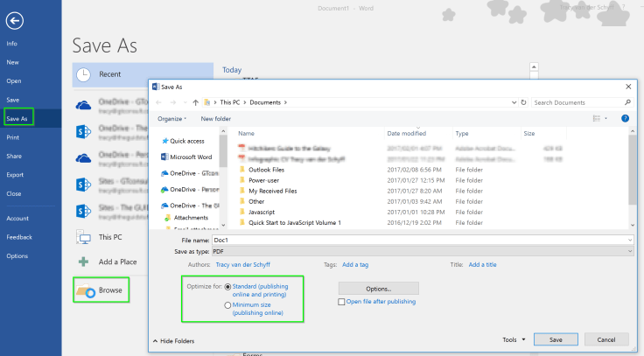Open the Organize dropdown menu
Viewport: 644px width, 356px height.
(173, 118)
